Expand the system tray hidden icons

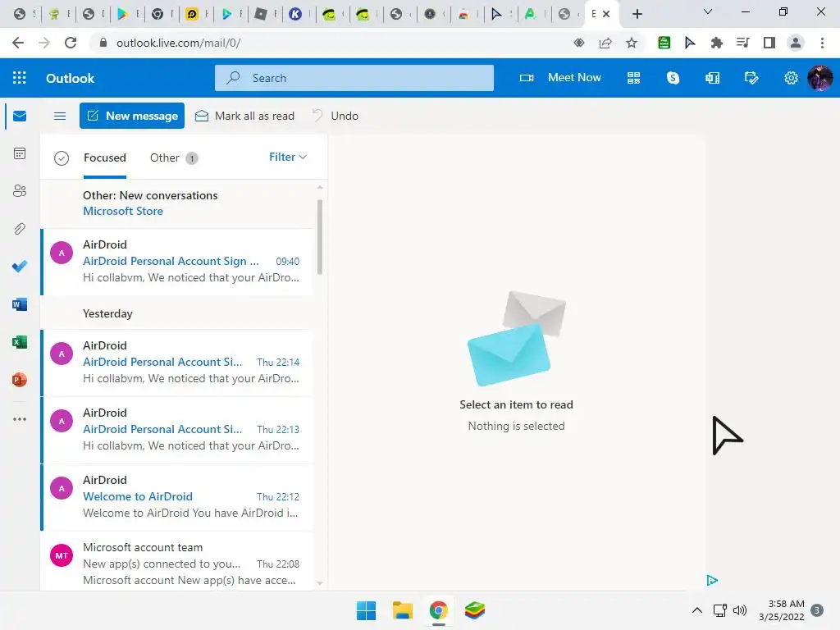[697, 610]
